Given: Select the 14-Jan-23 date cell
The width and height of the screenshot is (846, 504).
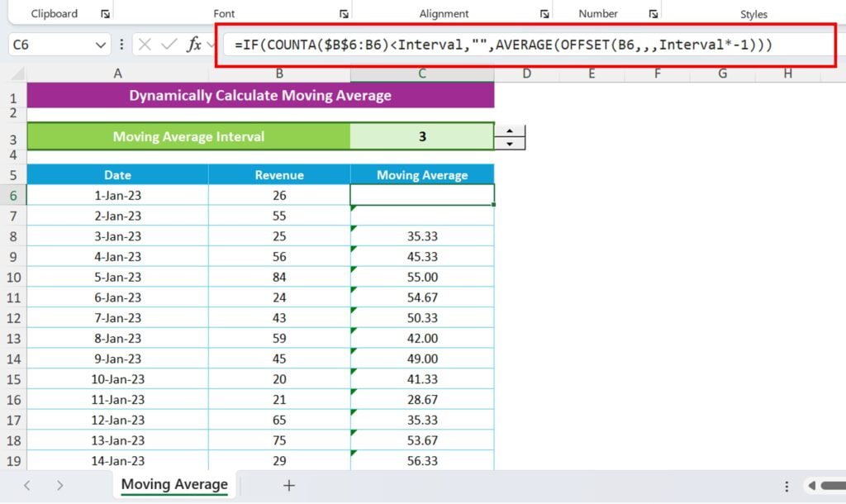Looking at the screenshot, I should point(117,461).
